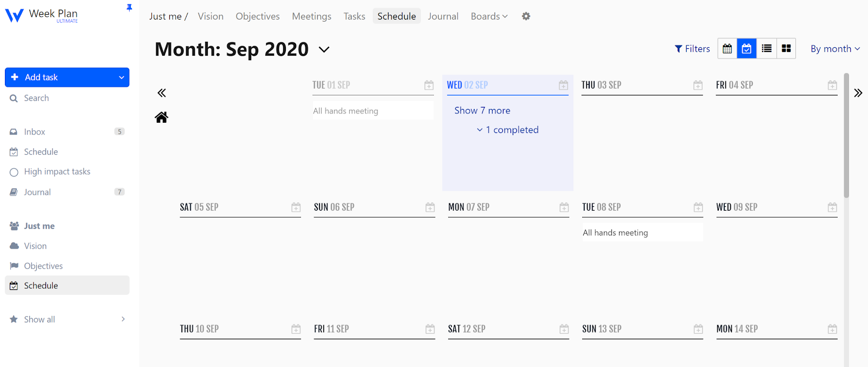Switch to the plain calendar view
The width and height of the screenshot is (868, 367).
(x=727, y=49)
